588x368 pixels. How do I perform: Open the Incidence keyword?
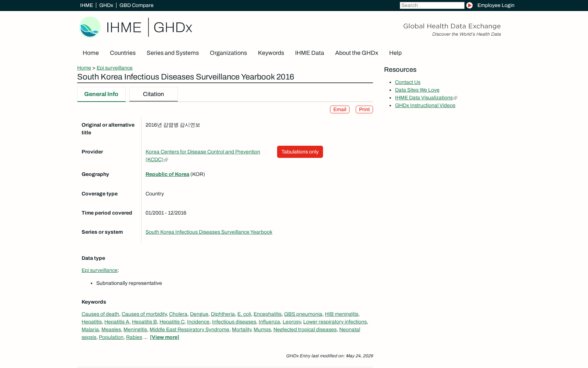click(198, 322)
